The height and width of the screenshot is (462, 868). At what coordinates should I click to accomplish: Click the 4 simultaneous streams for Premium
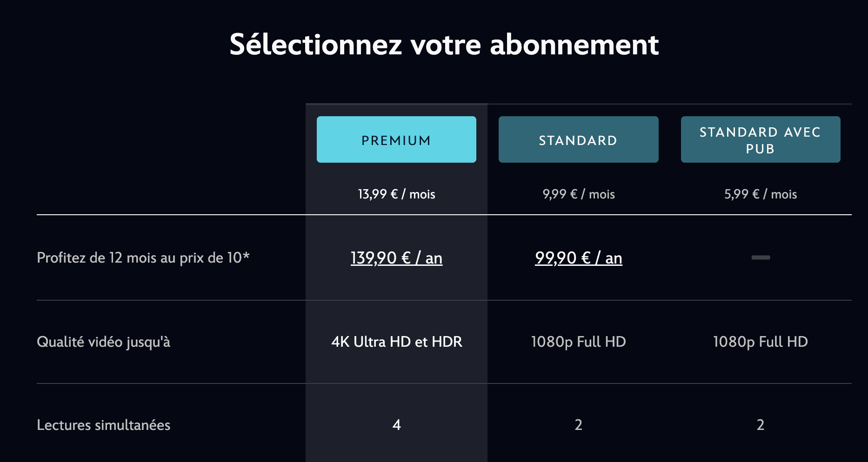[x=396, y=424]
